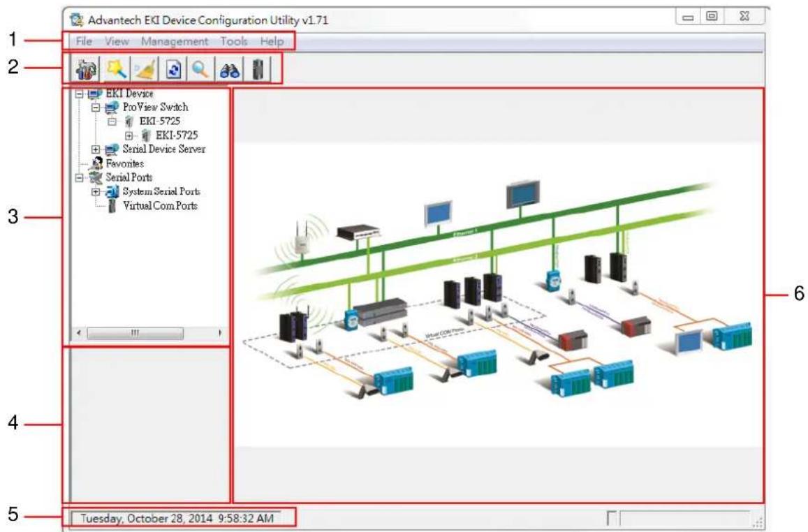Click the Favorites person icon in tree
808x532 pixels.
point(96,164)
